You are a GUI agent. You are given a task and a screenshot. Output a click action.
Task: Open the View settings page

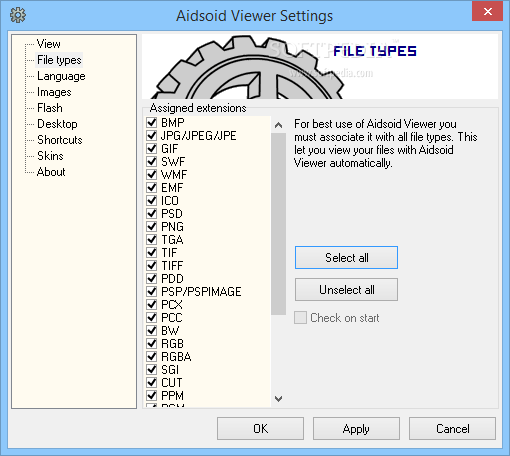click(x=49, y=44)
